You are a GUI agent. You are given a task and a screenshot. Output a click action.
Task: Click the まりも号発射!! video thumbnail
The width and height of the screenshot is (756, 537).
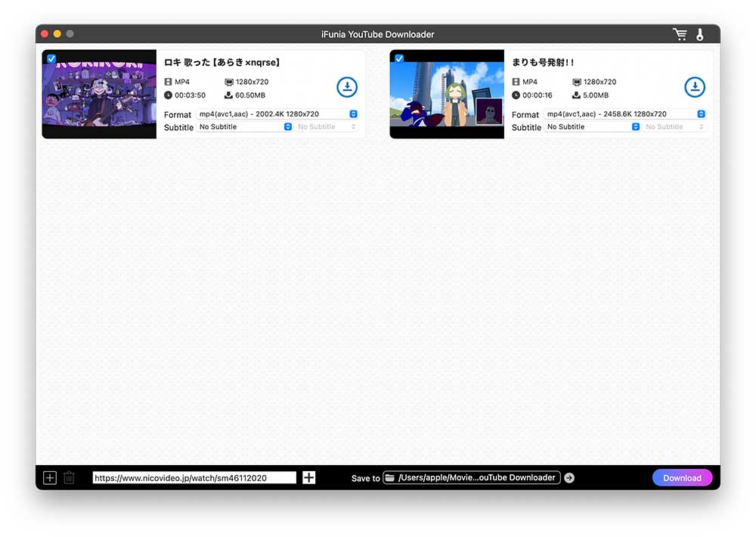(x=447, y=95)
